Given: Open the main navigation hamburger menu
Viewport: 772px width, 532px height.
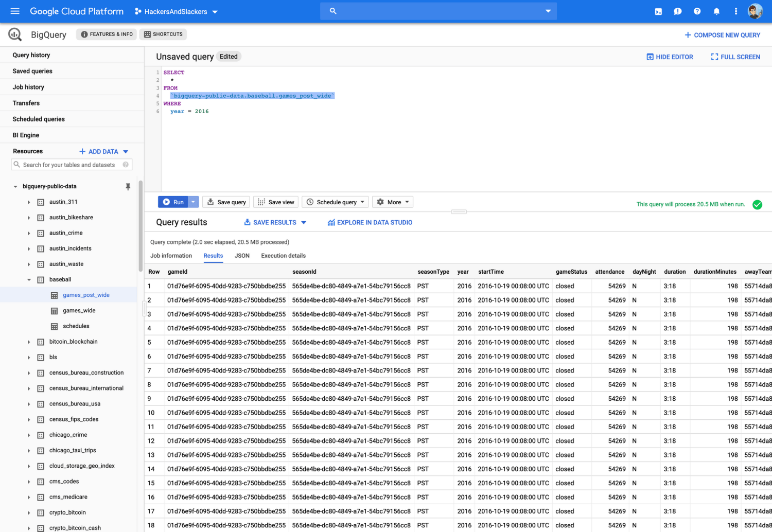Looking at the screenshot, I should 15,11.
